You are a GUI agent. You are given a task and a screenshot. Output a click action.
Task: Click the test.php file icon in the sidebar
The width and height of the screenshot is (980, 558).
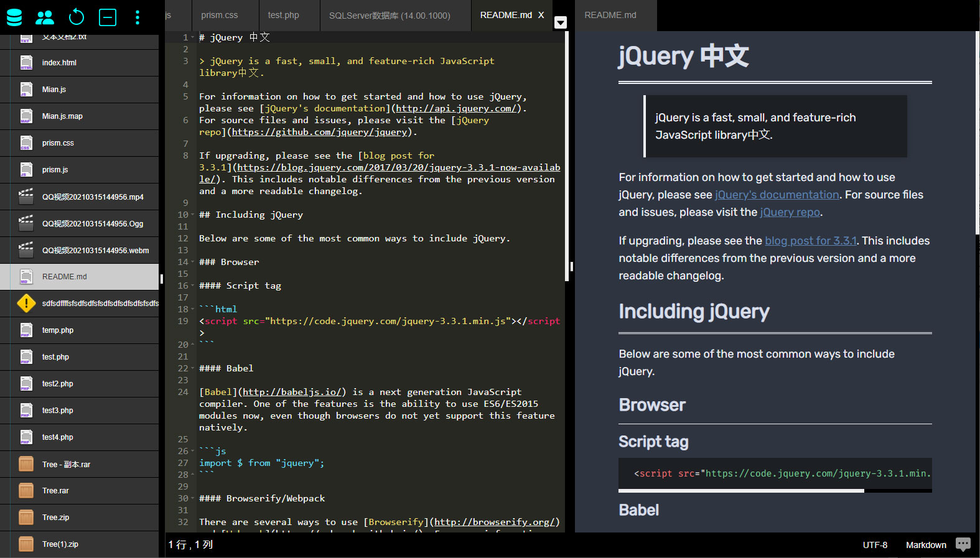[x=26, y=357]
